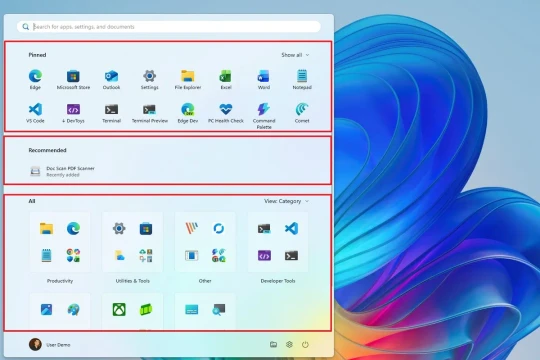Launch PC Health Check app
Image resolution: width=540 pixels, height=360 pixels.
pyautogui.click(x=226, y=113)
